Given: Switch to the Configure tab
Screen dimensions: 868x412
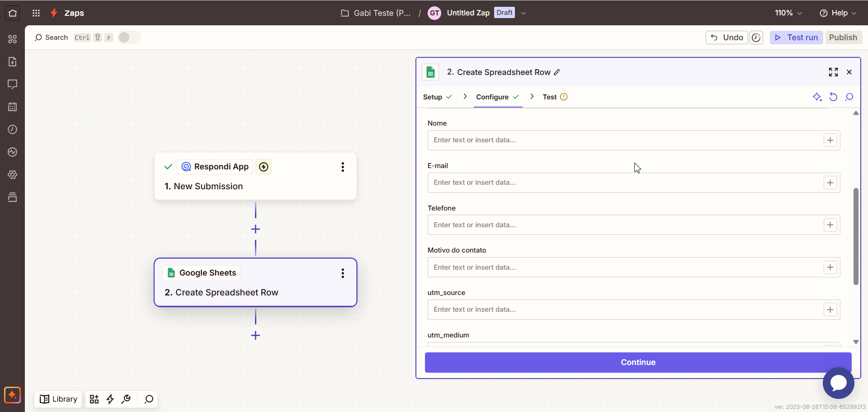Looking at the screenshot, I should click(497, 97).
